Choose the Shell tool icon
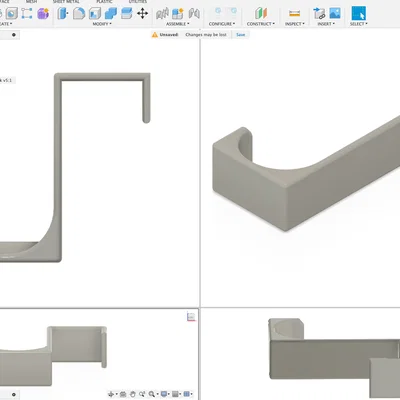The width and height of the screenshot is (400, 400). [95, 14]
